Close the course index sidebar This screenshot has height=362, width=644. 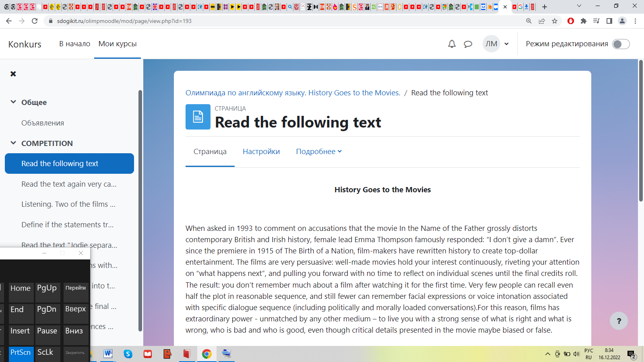click(x=13, y=74)
